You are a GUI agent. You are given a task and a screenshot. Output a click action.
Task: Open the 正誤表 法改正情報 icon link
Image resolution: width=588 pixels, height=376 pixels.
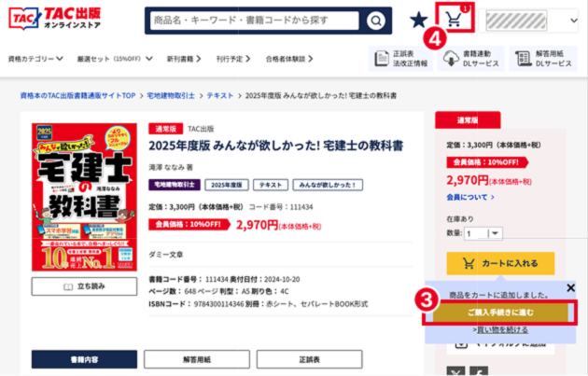pos(401,59)
